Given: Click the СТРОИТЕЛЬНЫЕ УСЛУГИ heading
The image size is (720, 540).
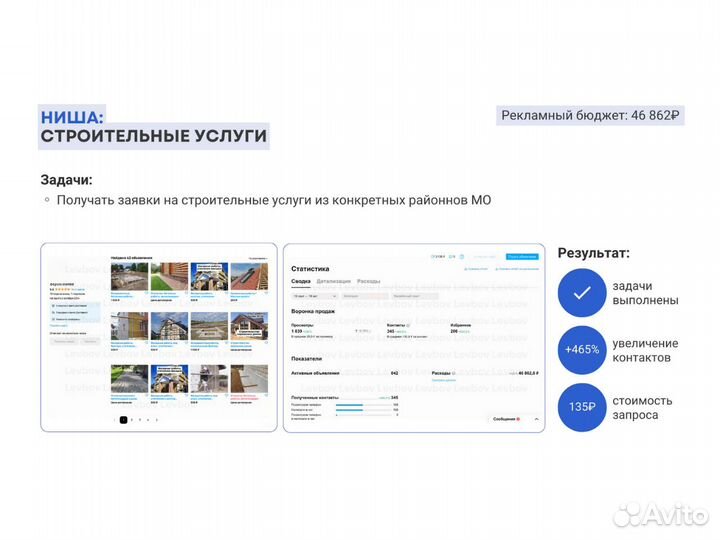Looking at the screenshot, I should 153,136.
